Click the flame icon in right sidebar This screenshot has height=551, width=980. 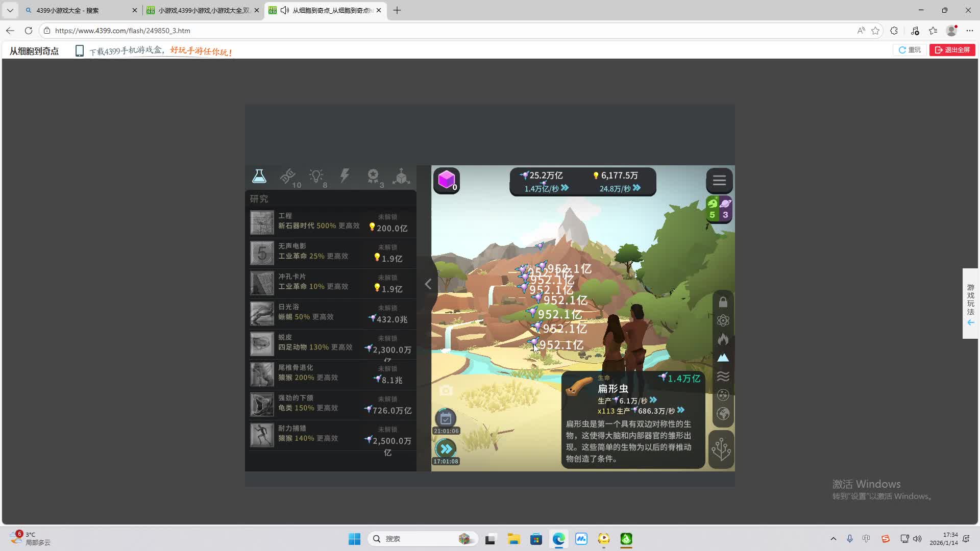(723, 339)
